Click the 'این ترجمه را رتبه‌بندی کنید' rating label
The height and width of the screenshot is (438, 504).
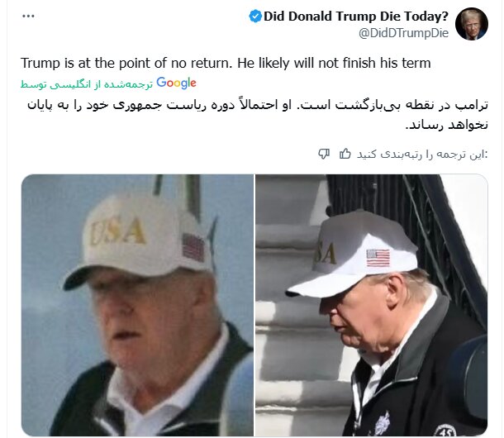click(x=422, y=155)
